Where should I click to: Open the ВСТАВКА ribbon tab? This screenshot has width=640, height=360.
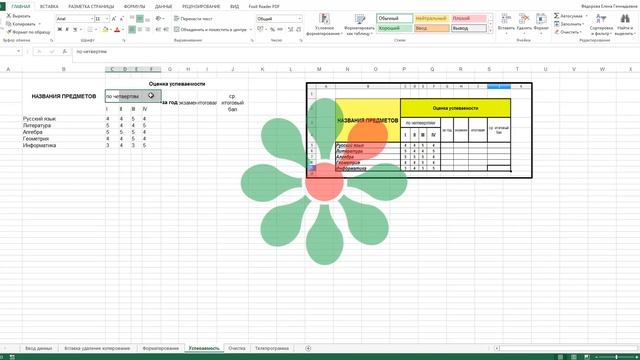coord(49,7)
